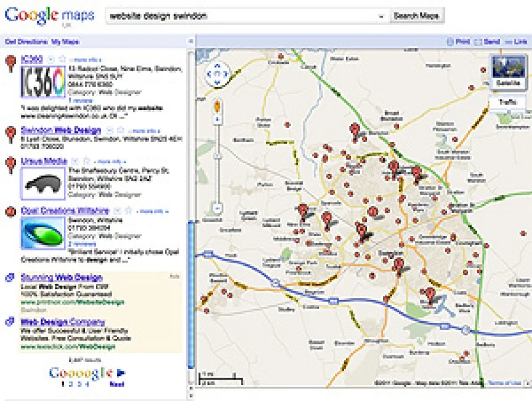This screenshot has width=532, height=401.
Task: Expand more info for Opal Creations Wiltshire
Action: tap(153, 211)
